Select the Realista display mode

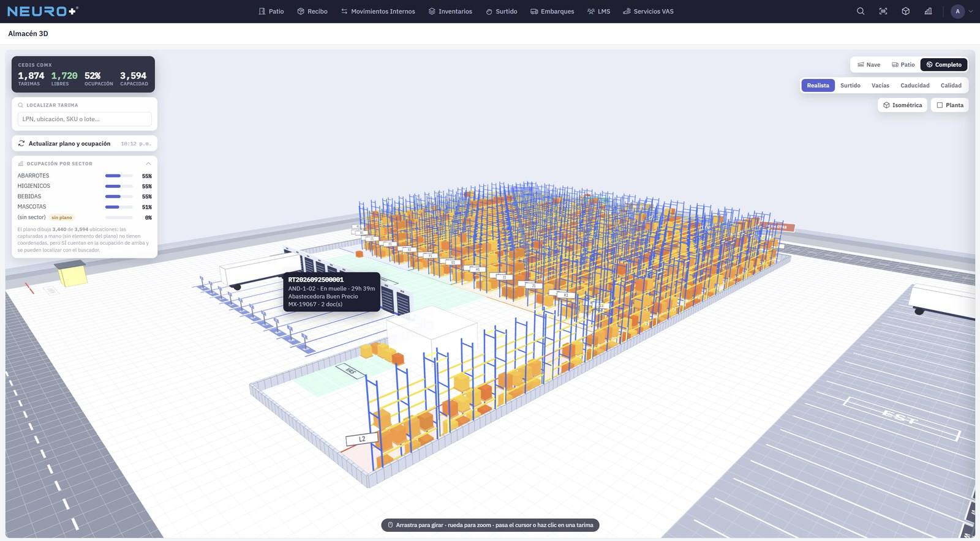point(818,85)
